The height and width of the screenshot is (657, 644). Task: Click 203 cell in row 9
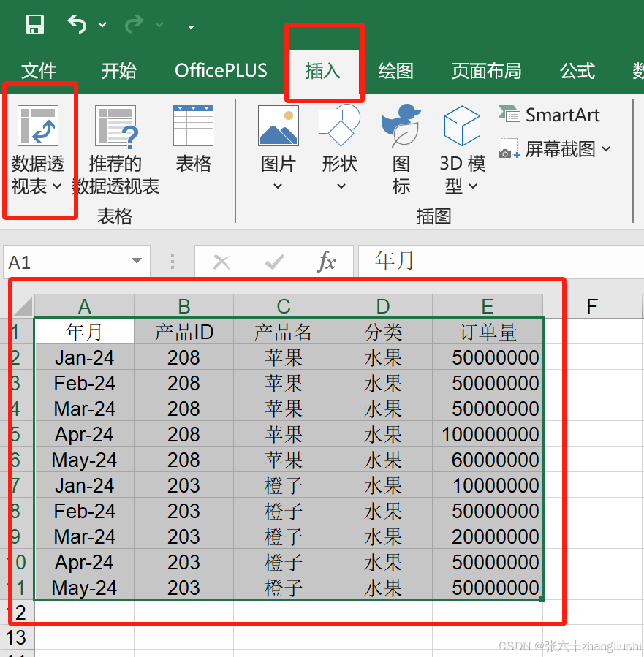[x=184, y=536]
